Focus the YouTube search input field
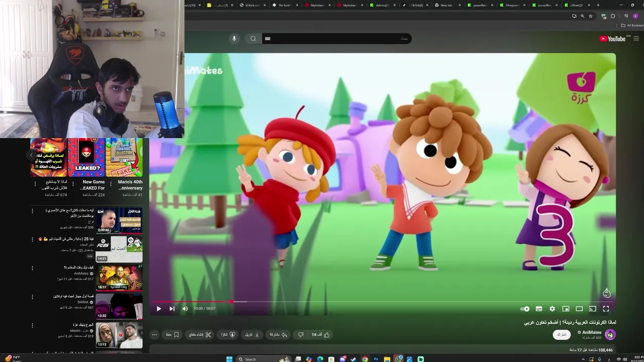This screenshot has height=362, width=644. [337, 39]
